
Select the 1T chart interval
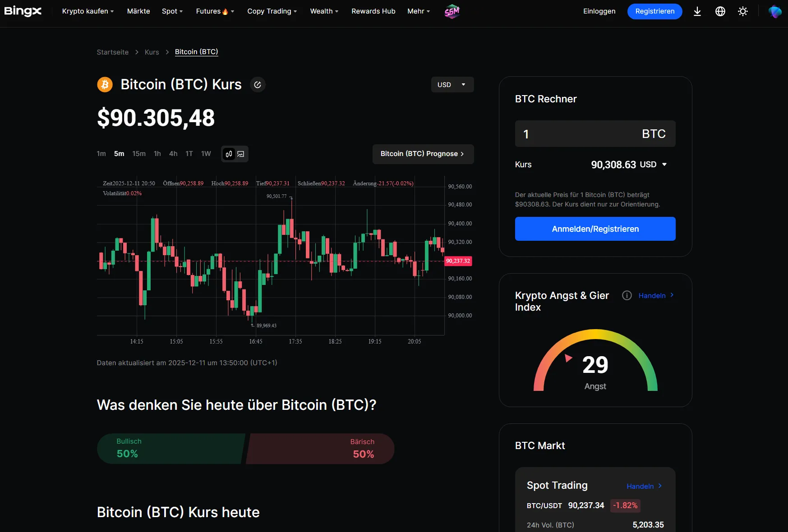(189, 154)
